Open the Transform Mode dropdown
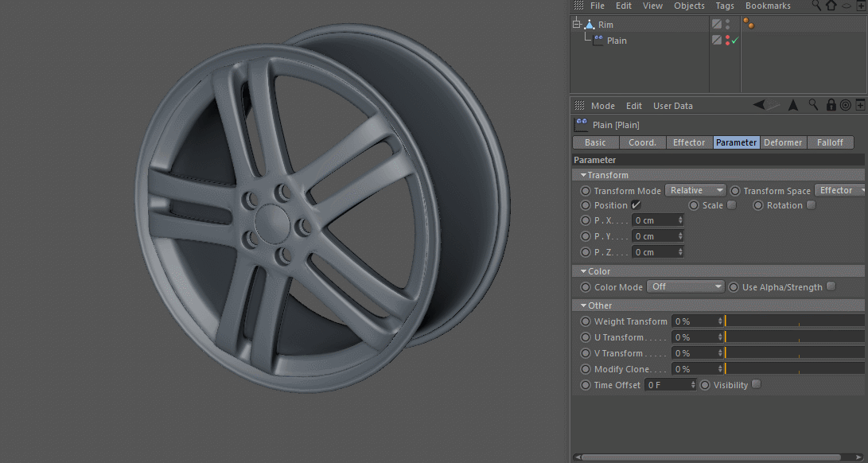This screenshot has height=463, width=868. [695, 190]
